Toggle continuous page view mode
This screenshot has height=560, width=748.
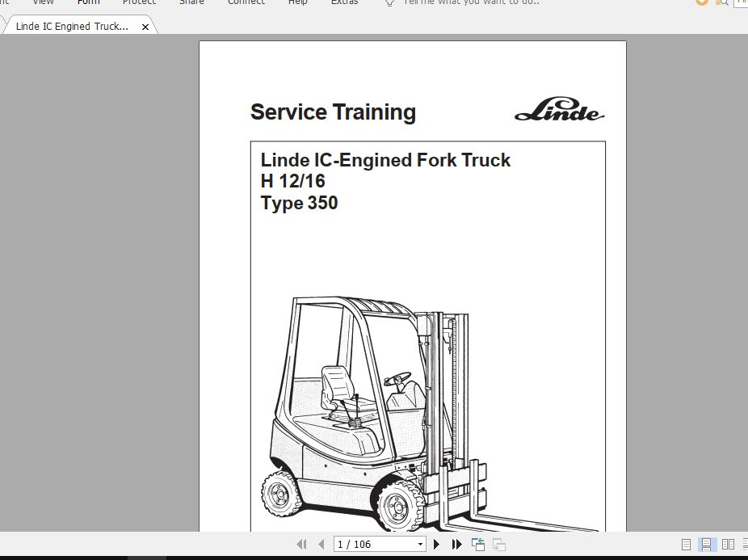(x=707, y=545)
